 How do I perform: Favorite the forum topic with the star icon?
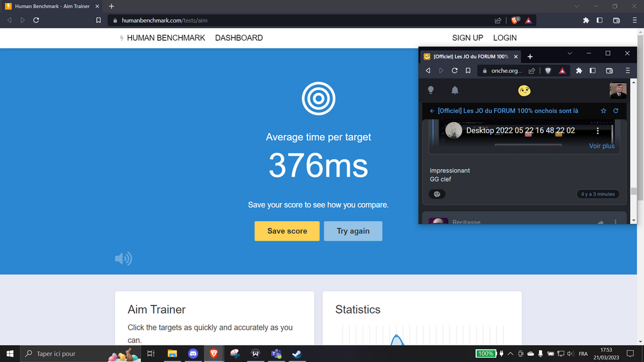[603, 111]
